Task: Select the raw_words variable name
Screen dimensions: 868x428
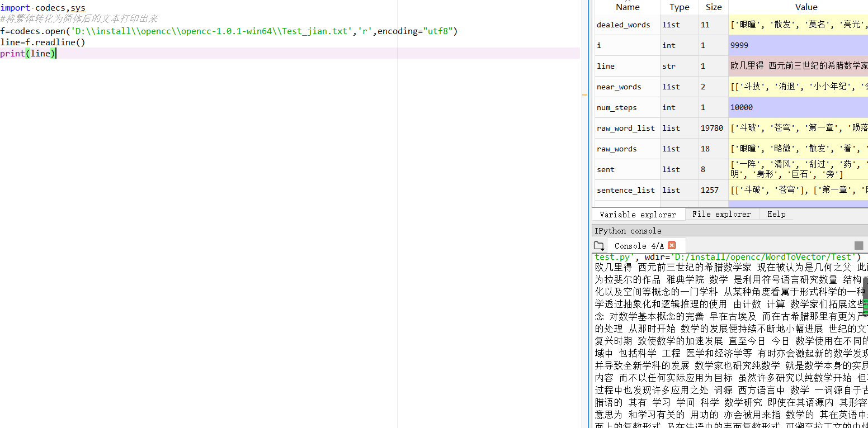Action: (616, 149)
